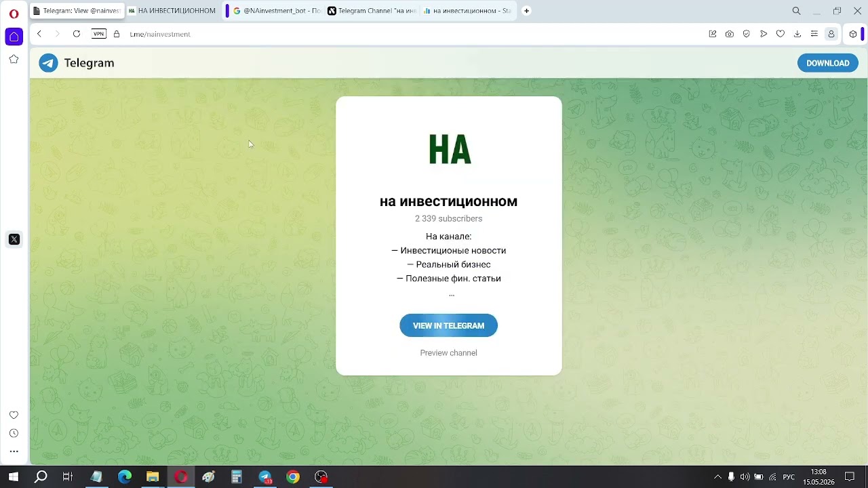
Task: Switch to the 'Telegram: View @nainvest' tab
Action: click(76, 11)
